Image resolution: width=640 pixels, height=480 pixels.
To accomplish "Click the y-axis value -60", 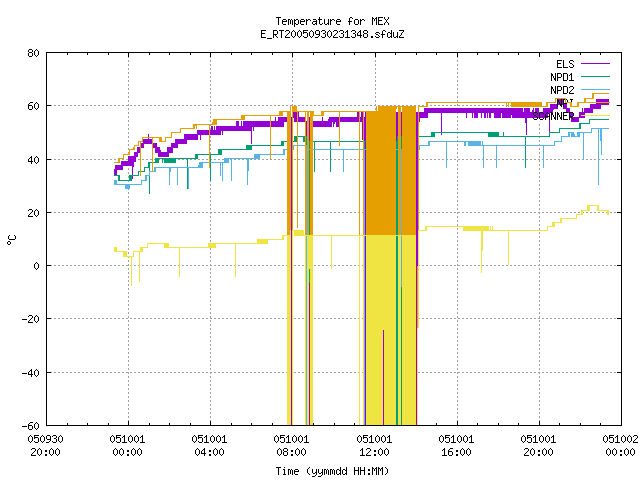I will point(31,426).
